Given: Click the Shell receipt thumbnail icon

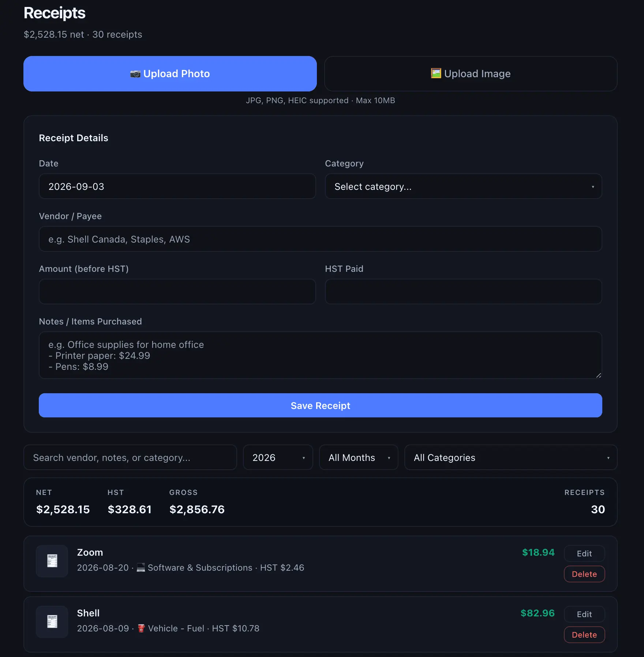Looking at the screenshot, I should (x=52, y=622).
